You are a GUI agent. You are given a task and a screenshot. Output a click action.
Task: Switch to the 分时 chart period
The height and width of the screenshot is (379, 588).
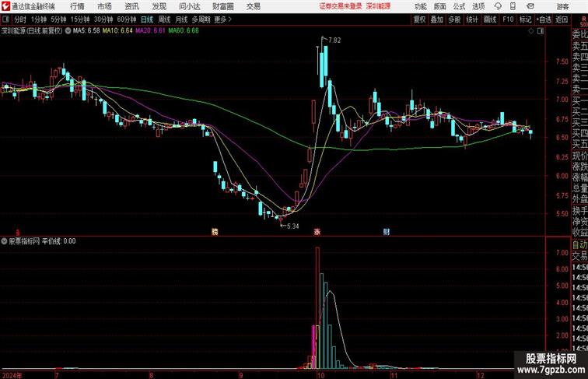point(20,19)
